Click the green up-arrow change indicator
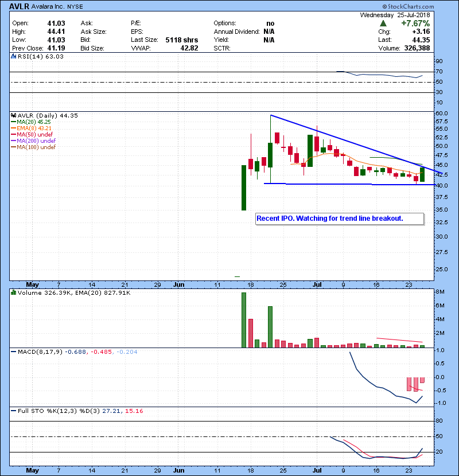The height and width of the screenshot is (476, 459). [383, 24]
